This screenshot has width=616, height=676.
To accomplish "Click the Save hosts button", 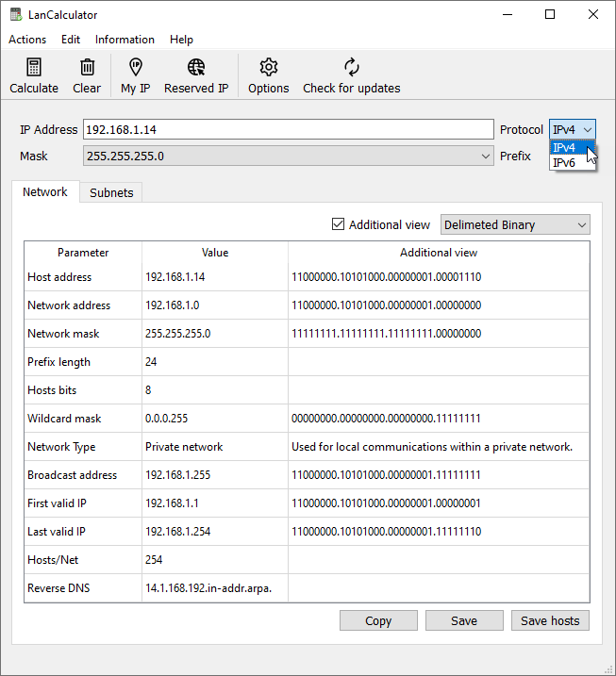I will [x=550, y=620].
